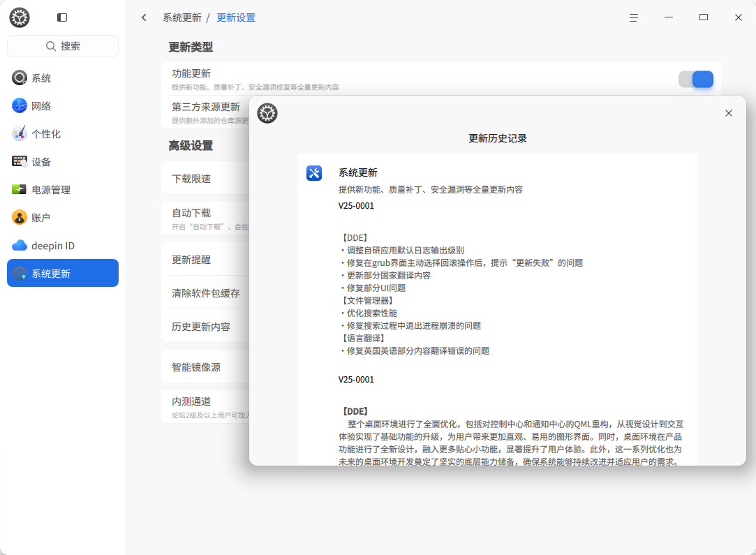Click the 更新历史记录 dialog title
Screen dimensions: 756x555
(x=498, y=138)
